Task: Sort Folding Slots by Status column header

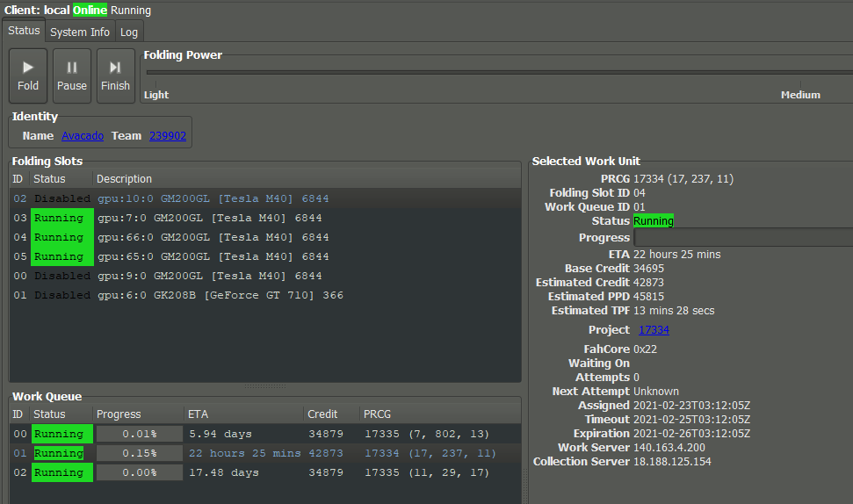Action: click(61, 179)
